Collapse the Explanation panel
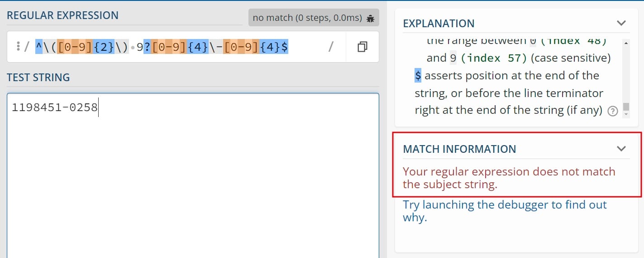 click(621, 23)
